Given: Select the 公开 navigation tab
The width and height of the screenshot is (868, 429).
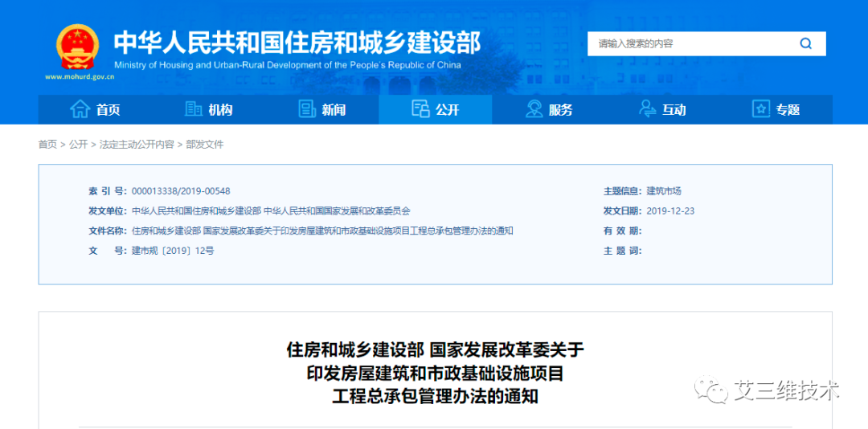Looking at the screenshot, I should pyautogui.click(x=436, y=109).
